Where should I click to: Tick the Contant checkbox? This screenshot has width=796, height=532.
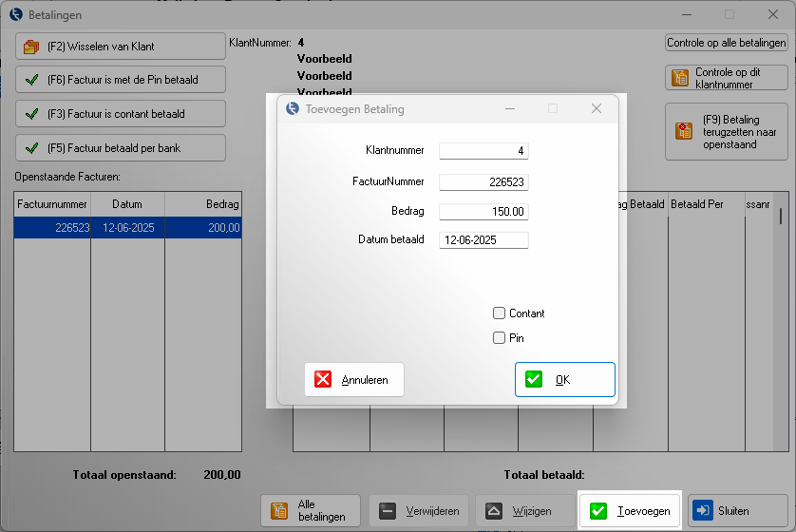pos(499,313)
